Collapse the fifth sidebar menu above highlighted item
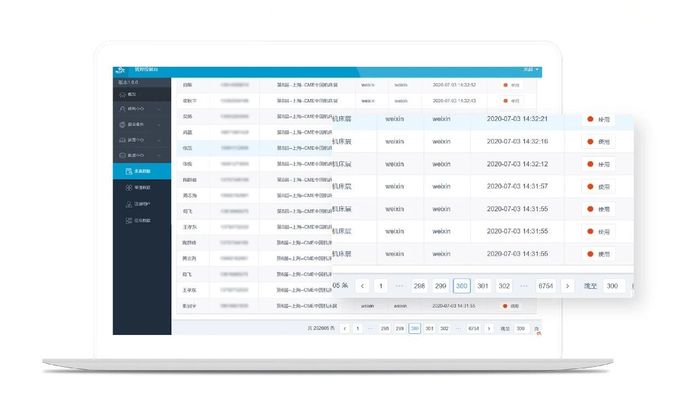700x399 pixels. click(159, 155)
